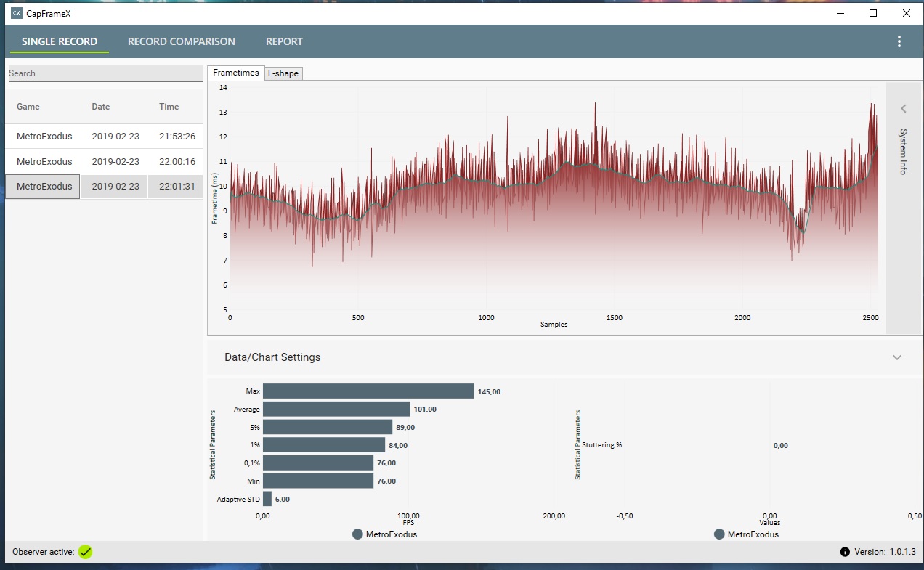924x570 pixels.
Task: Click the Data/Chart Settings title
Action: (x=272, y=357)
